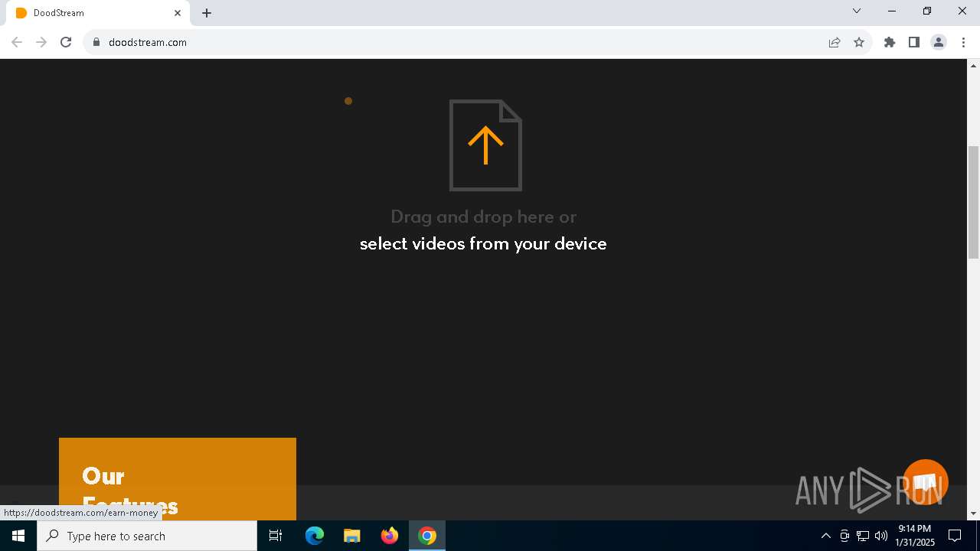Launch Microsoft Edge from taskbar
The height and width of the screenshot is (551, 980).
[x=315, y=536]
